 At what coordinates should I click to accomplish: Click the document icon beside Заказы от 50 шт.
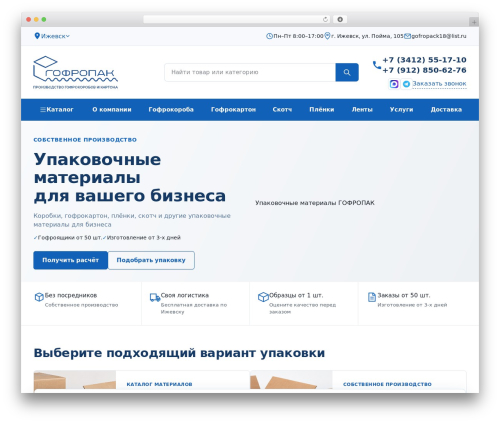click(x=372, y=297)
